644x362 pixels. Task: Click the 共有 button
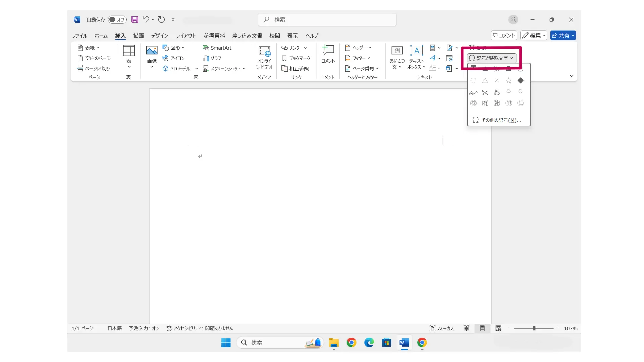tap(563, 35)
